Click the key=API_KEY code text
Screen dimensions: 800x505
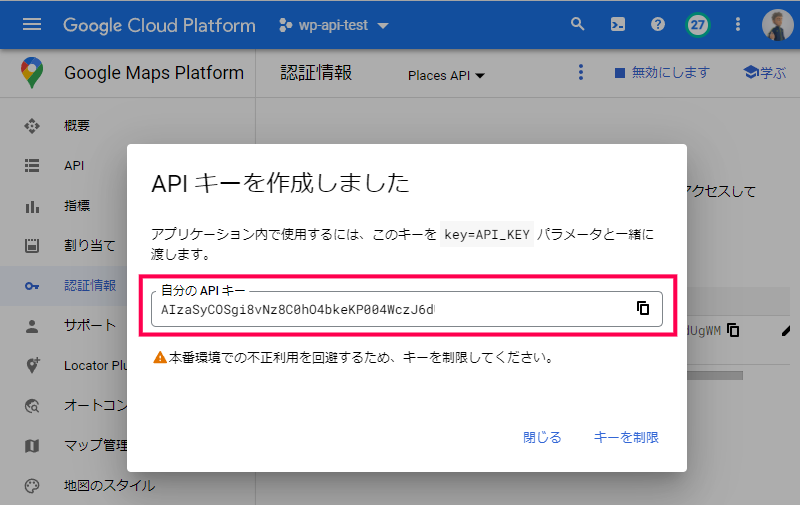487,234
